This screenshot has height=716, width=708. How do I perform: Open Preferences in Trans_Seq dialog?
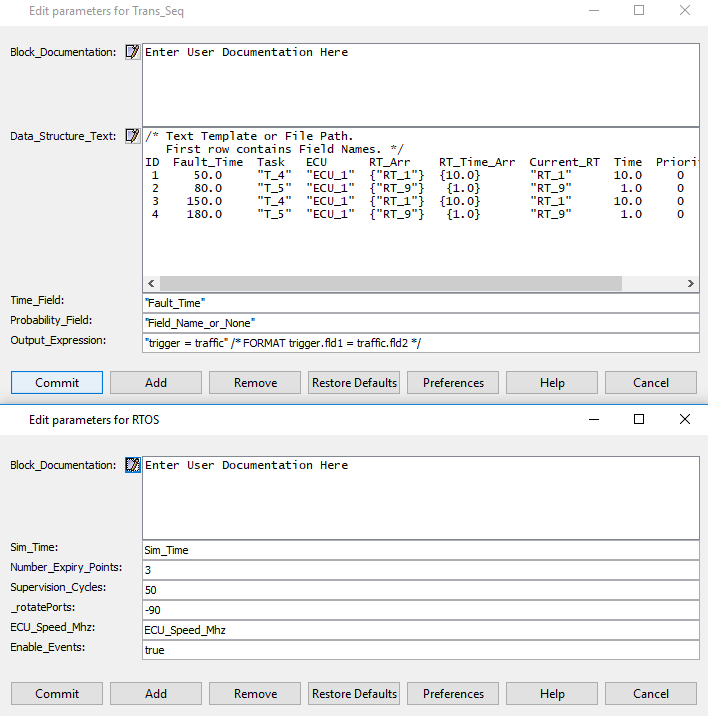pos(453,383)
